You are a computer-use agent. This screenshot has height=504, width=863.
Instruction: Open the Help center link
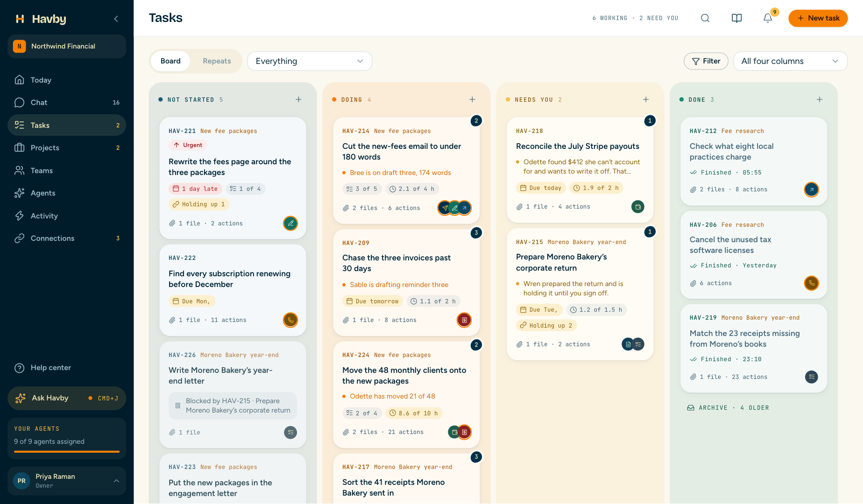67,368
